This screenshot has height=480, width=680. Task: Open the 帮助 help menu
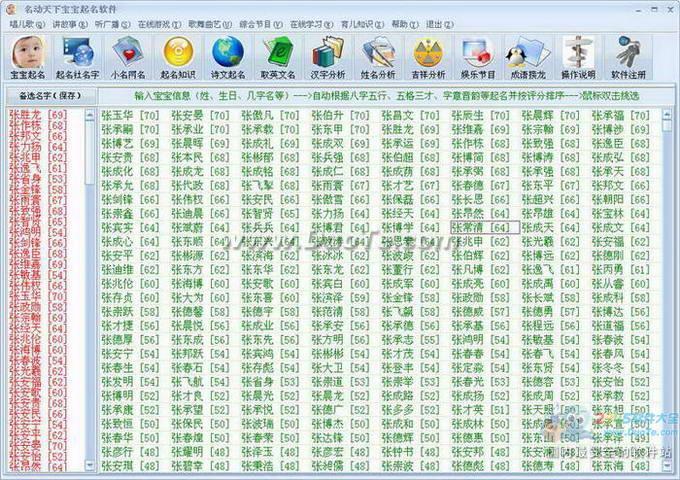[405, 24]
